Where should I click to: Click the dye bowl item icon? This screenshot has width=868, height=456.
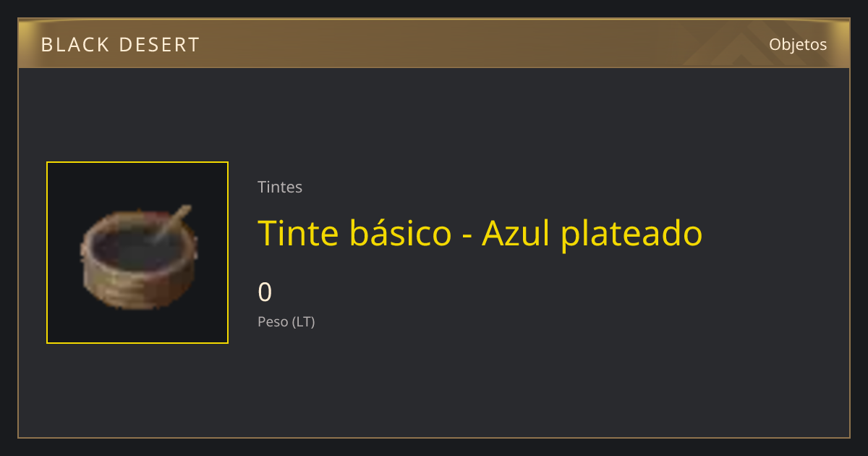[137, 257]
